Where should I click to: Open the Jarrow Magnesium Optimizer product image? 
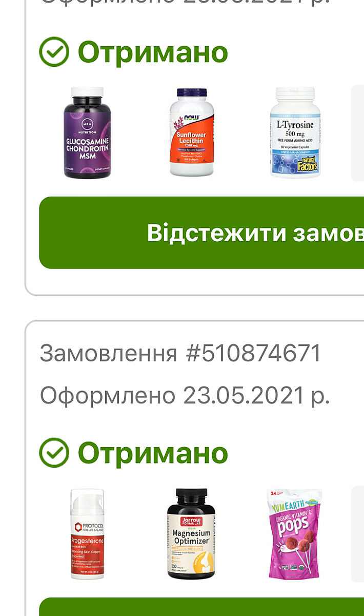pyautogui.click(x=191, y=534)
